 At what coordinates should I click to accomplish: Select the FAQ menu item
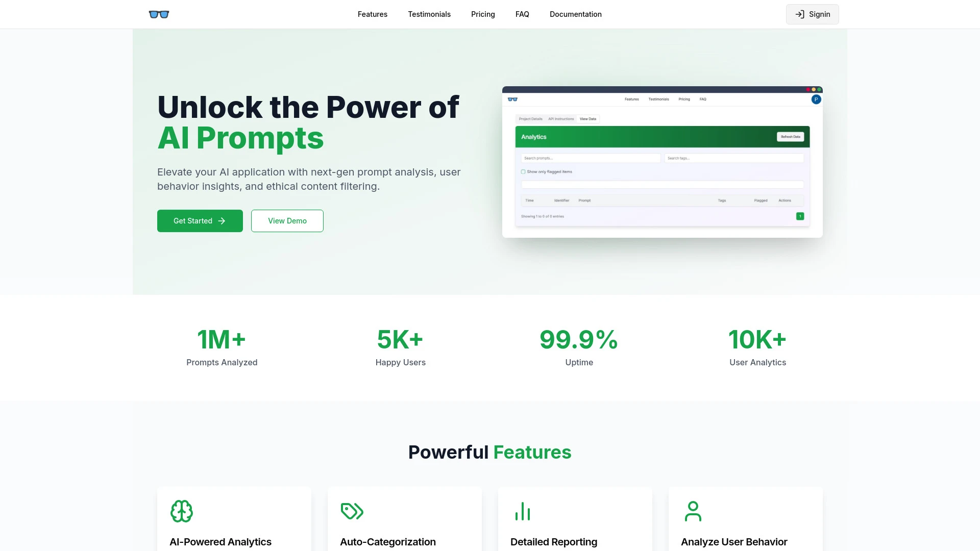[x=522, y=14]
